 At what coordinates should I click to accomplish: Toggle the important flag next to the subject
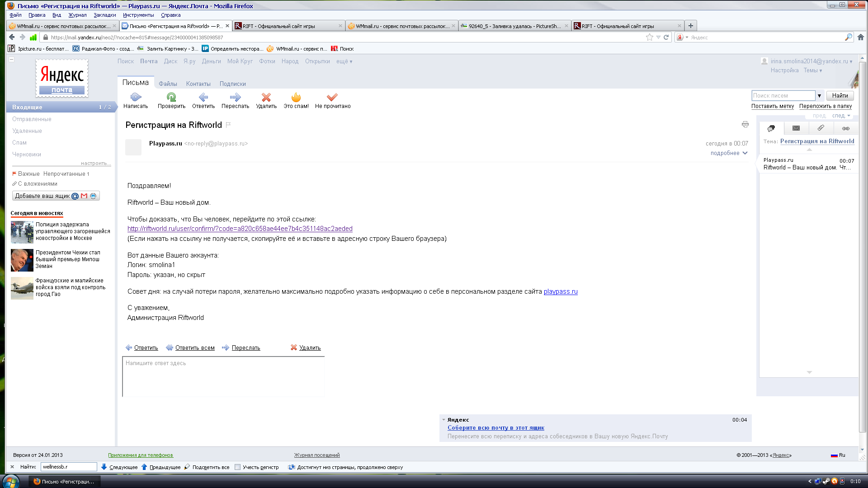(228, 125)
